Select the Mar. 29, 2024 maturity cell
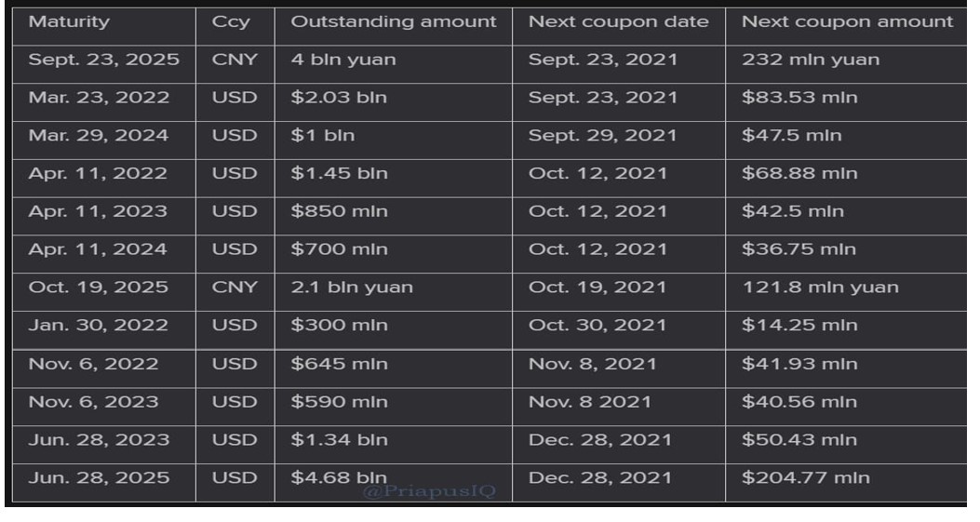980x522 pixels. tap(98, 136)
